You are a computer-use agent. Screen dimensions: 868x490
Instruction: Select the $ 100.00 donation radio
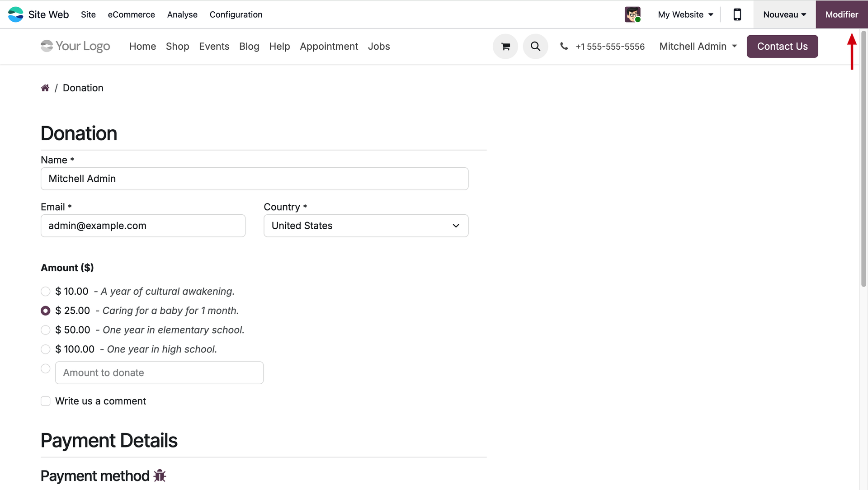pyautogui.click(x=45, y=349)
